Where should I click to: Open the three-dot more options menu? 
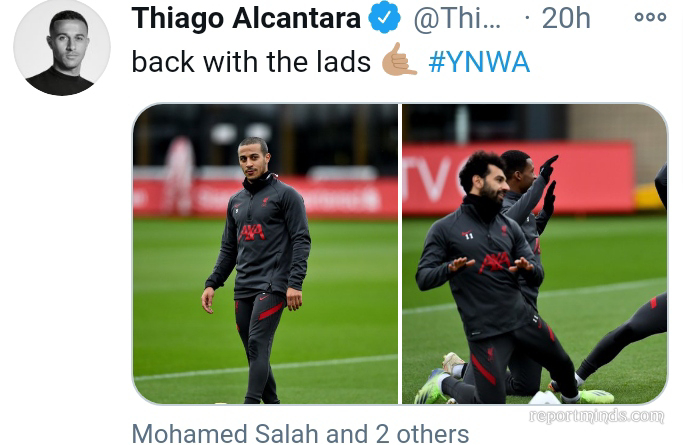(650, 17)
